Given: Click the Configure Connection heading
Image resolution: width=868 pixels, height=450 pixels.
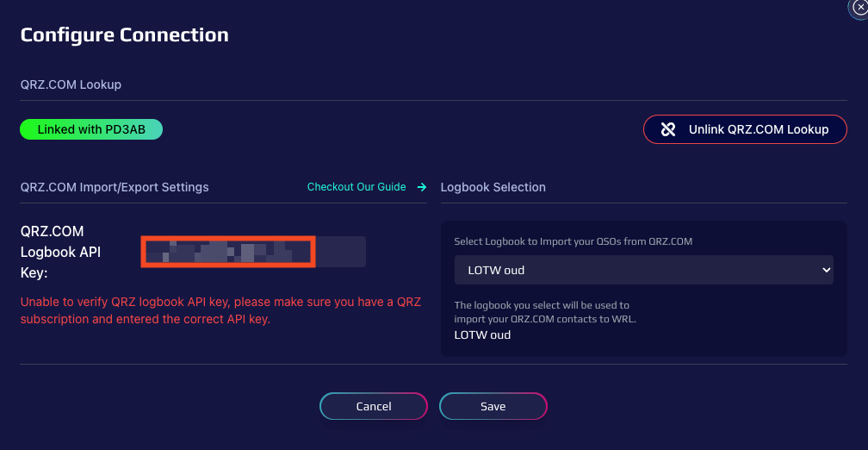Looking at the screenshot, I should click(x=124, y=35).
